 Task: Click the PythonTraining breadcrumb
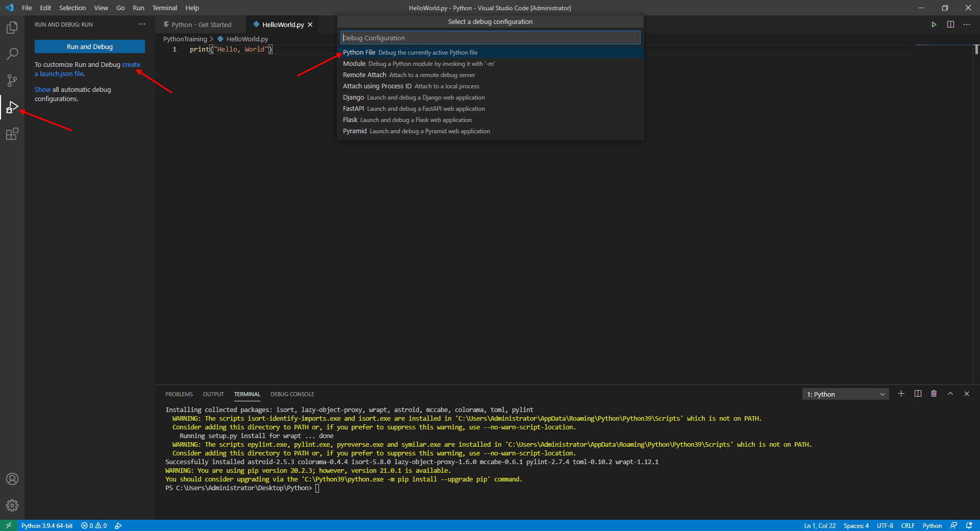[x=185, y=39]
